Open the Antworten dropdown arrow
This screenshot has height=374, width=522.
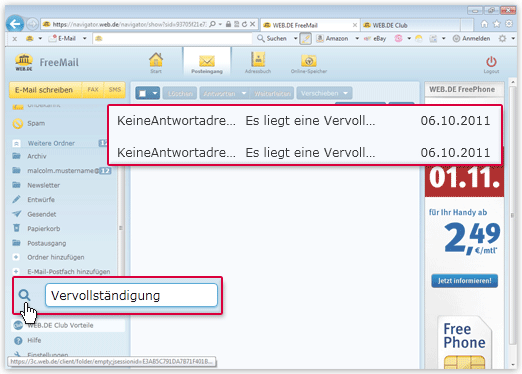244,94
